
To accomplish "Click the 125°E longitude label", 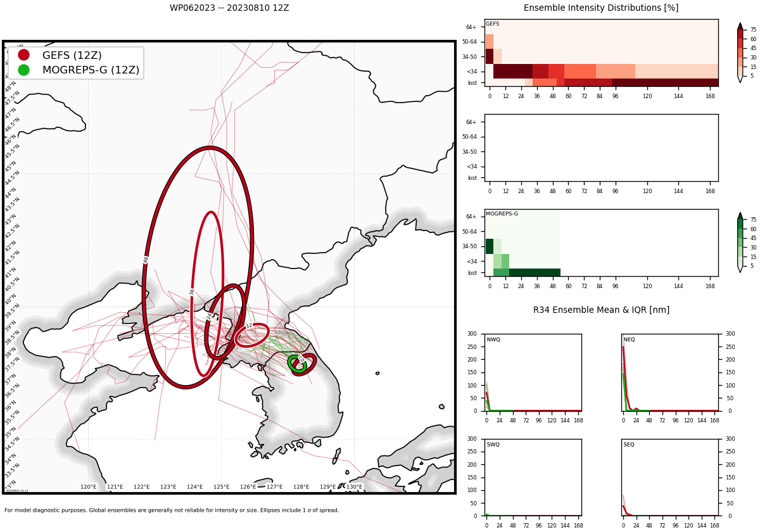I will click(222, 487).
